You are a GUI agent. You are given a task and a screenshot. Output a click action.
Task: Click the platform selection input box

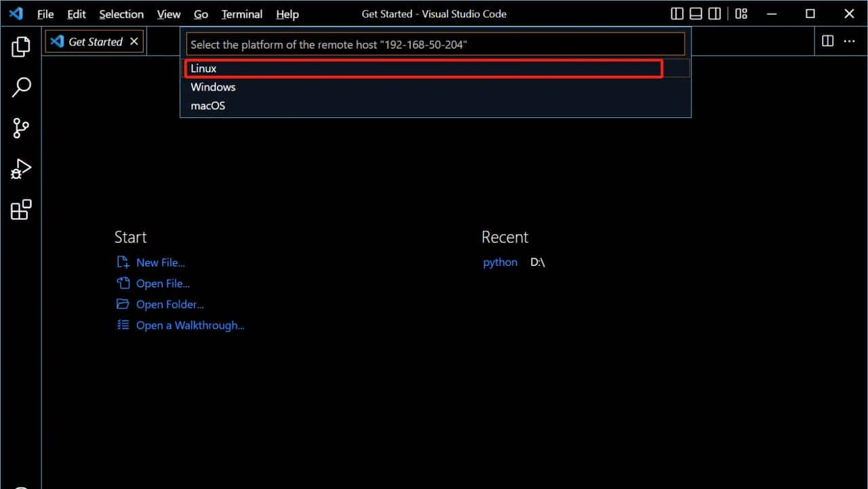click(434, 43)
